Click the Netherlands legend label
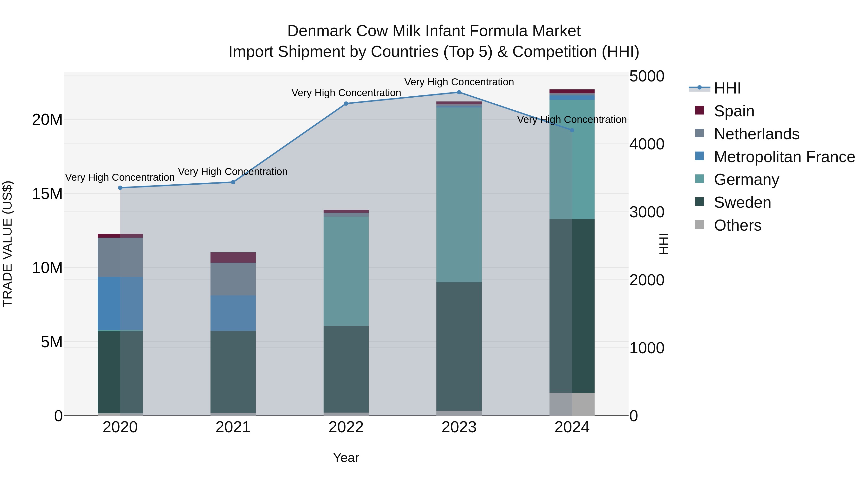Viewport: 868px width, 488px height. 756,134
